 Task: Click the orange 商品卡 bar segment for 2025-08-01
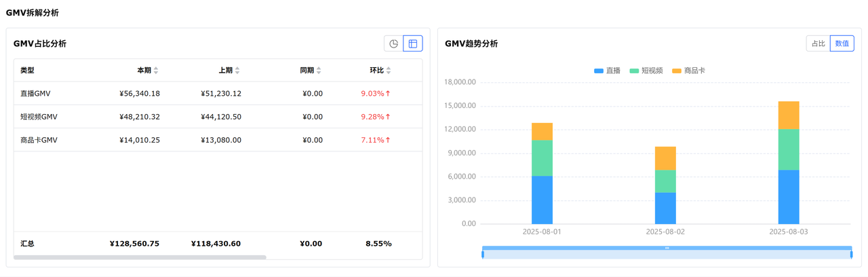[542, 132]
